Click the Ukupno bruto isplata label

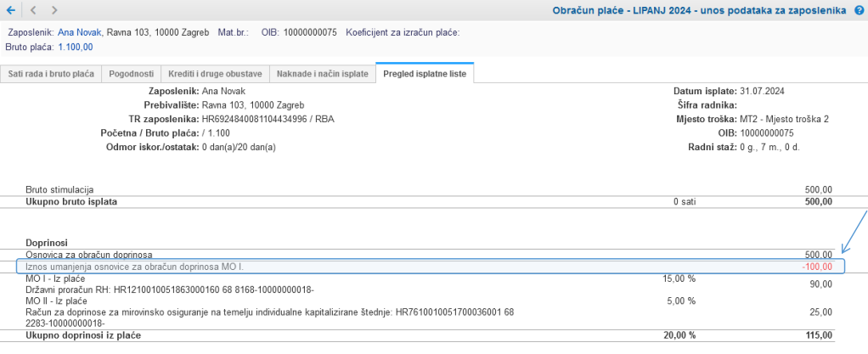pos(71,202)
